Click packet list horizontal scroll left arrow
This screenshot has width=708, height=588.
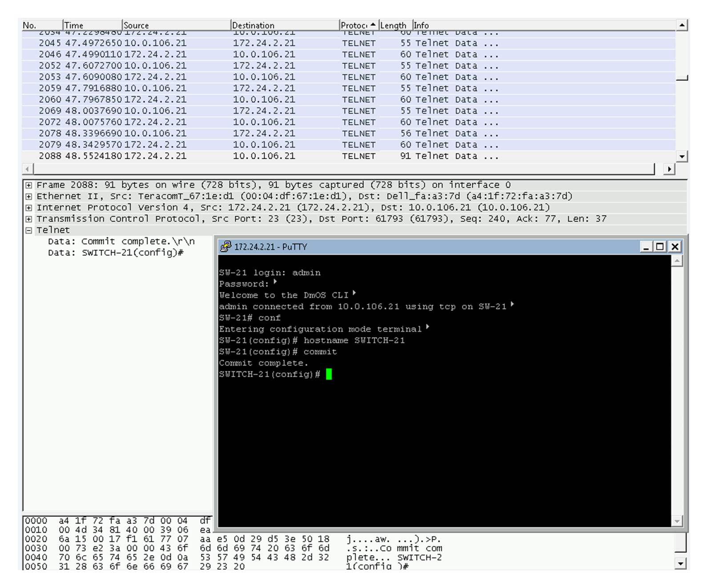(28, 169)
